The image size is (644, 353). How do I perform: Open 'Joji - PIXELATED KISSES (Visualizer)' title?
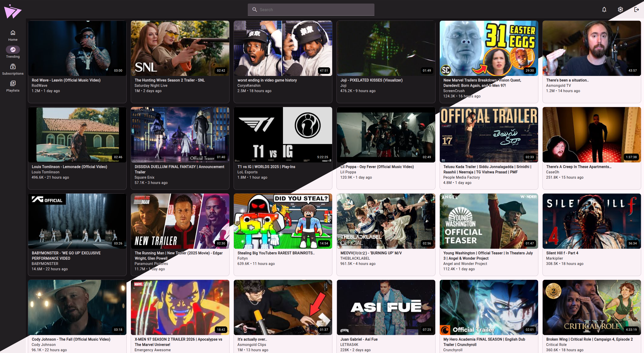[371, 80]
